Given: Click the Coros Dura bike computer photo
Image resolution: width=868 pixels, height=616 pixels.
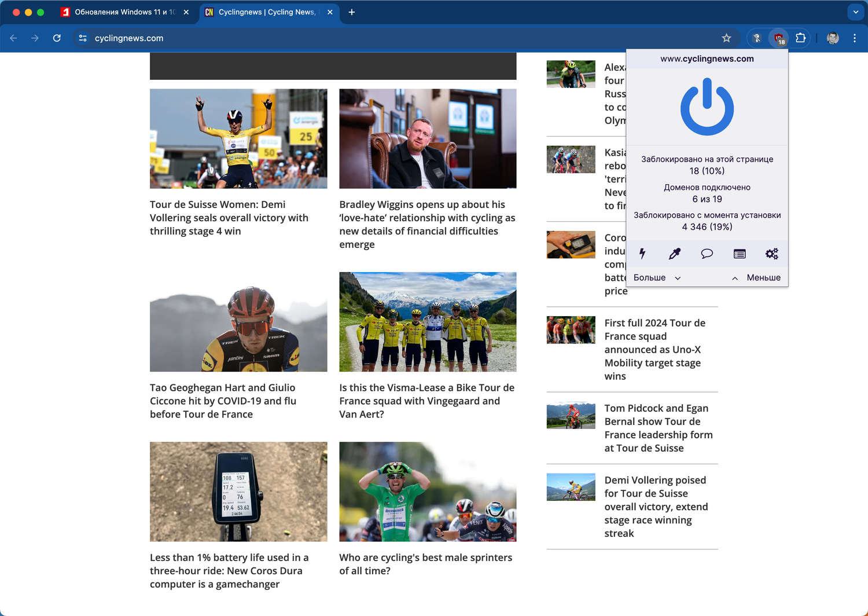Looking at the screenshot, I should 238,492.
